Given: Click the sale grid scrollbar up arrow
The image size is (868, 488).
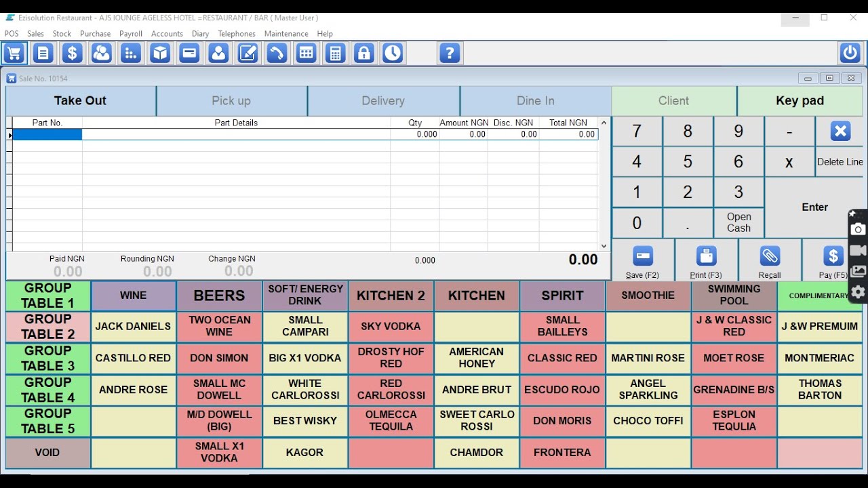Looking at the screenshot, I should click(604, 123).
